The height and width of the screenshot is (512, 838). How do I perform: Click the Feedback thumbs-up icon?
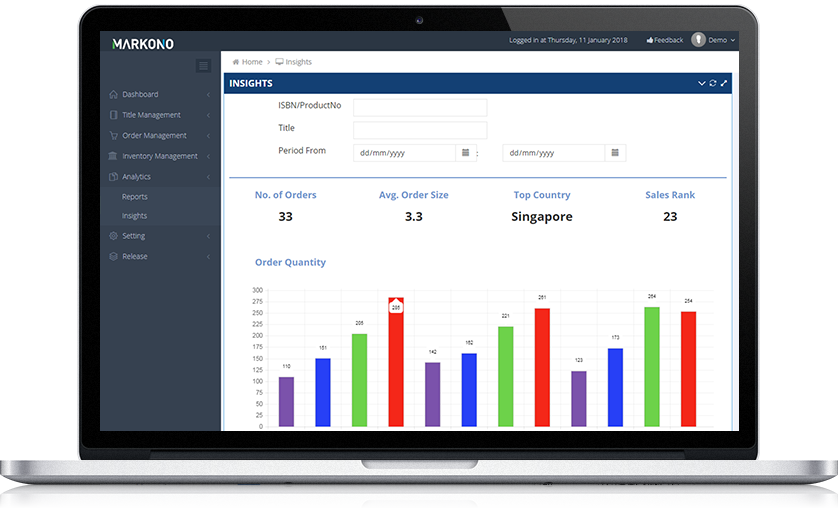click(x=650, y=40)
